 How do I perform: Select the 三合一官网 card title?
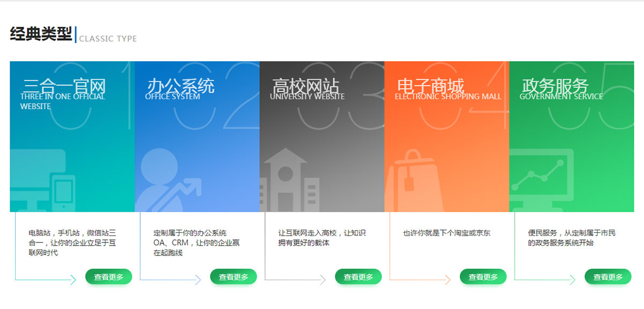(64, 86)
